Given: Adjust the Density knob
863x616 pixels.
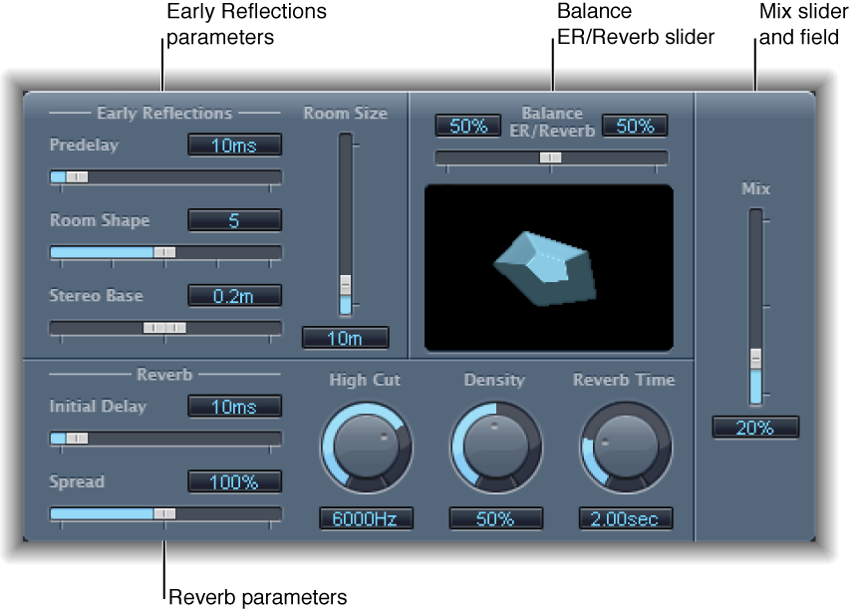Looking at the screenshot, I should (495, 447).
